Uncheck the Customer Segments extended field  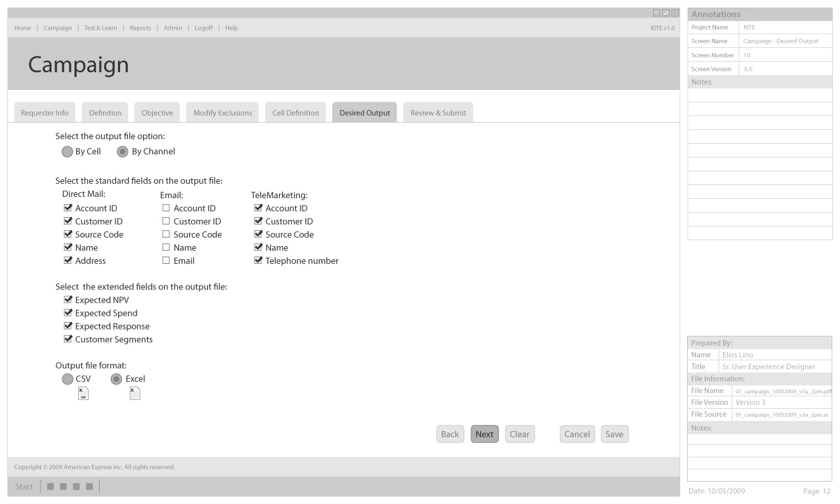(x=68, y=339)
